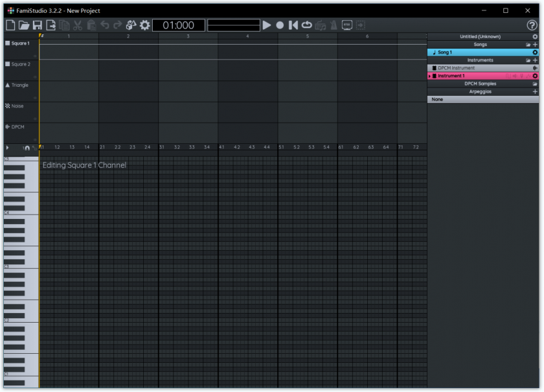
Task: Add a new song with plus icon
Action: pos(535,45)
